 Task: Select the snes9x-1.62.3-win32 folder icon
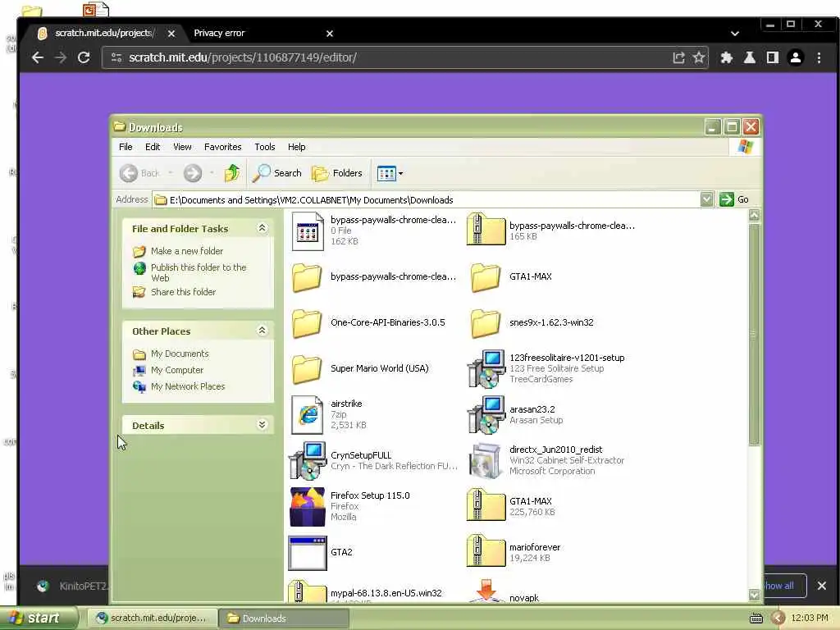pos(486,323)
